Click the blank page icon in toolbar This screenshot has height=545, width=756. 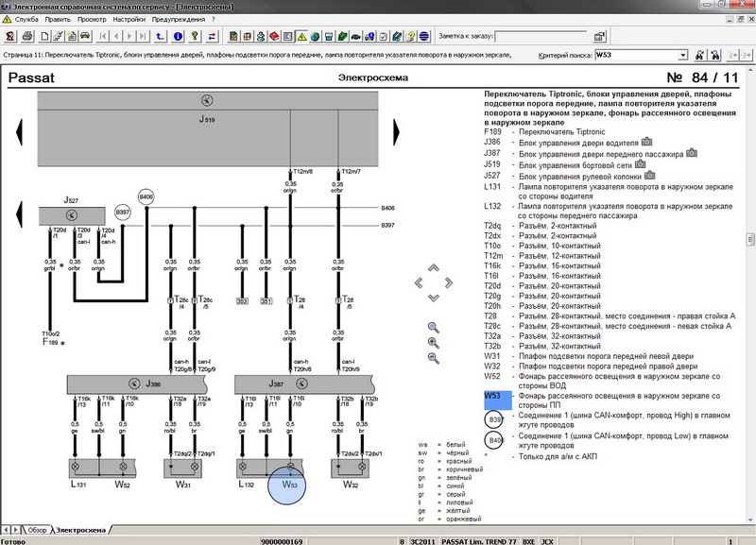(x=44, y=36)
